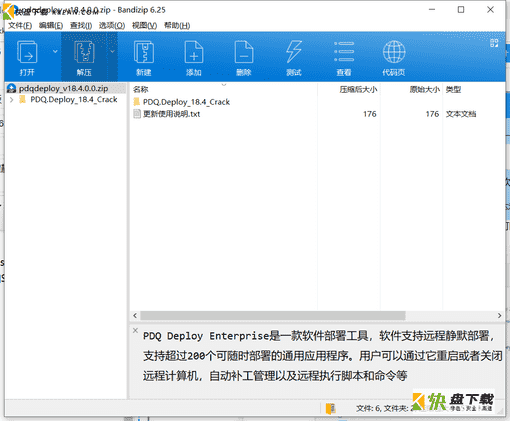
Task: Click the text file icon of 更新使用说明.txt
Action: 137,114
